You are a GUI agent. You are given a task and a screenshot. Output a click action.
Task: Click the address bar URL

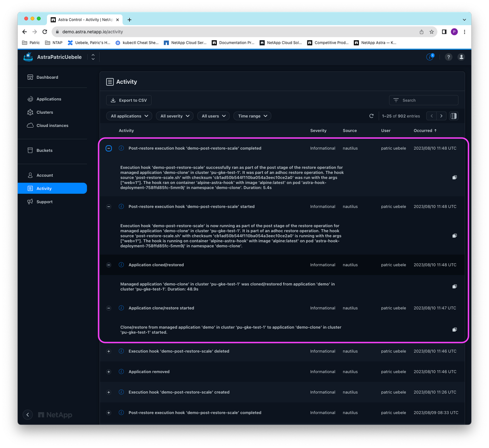(x=93, y=32)
